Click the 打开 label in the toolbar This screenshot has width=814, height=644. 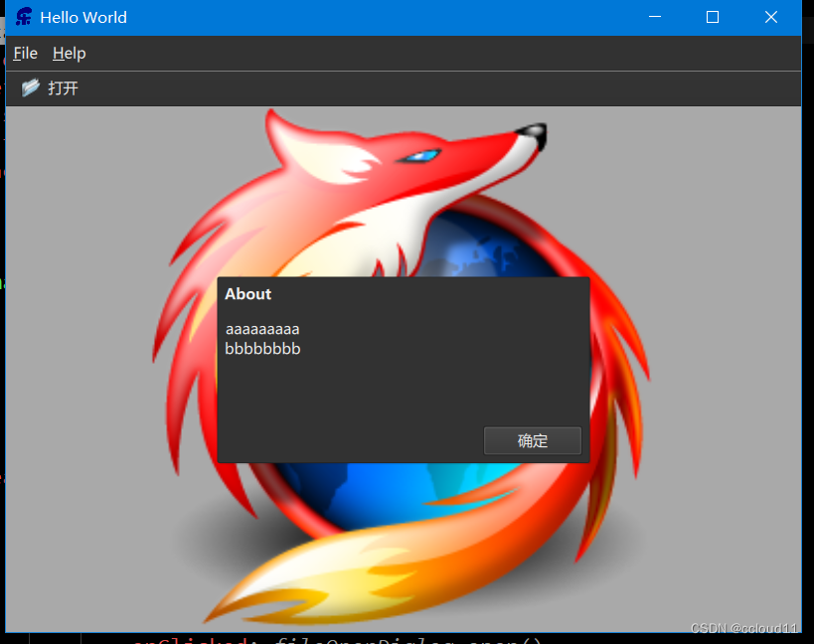(x=63, y=88)
